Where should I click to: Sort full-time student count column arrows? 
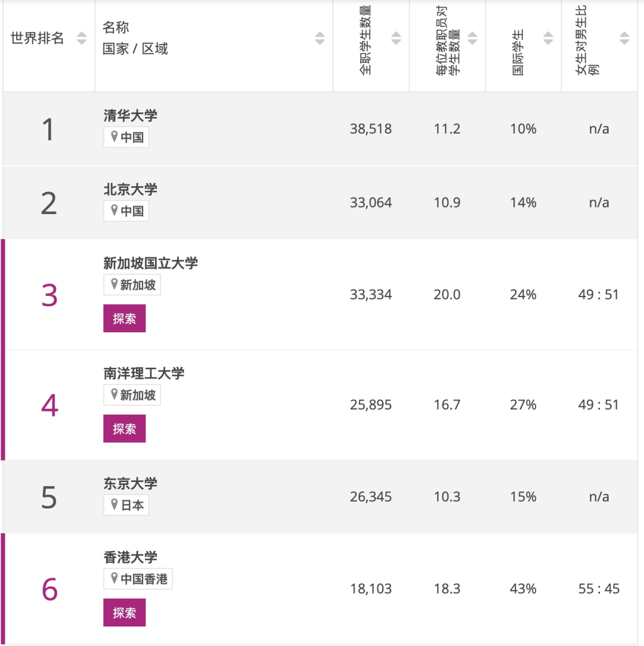click(x=396, y=38)
